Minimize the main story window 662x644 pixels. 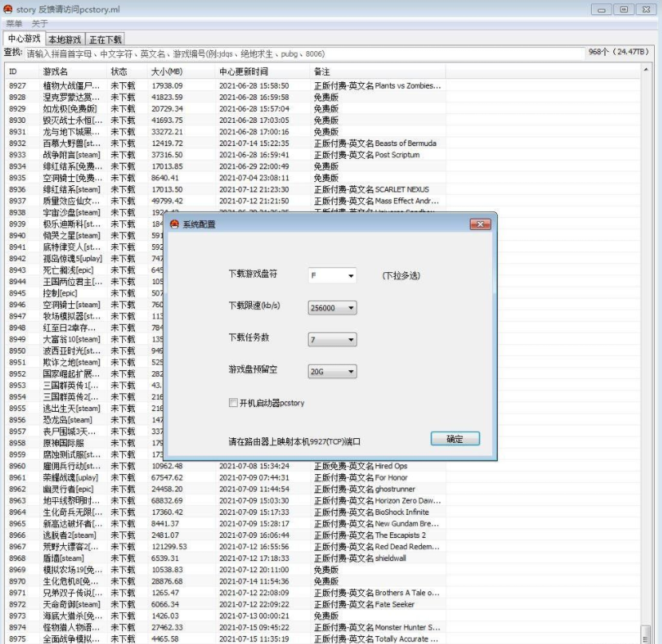602,9
